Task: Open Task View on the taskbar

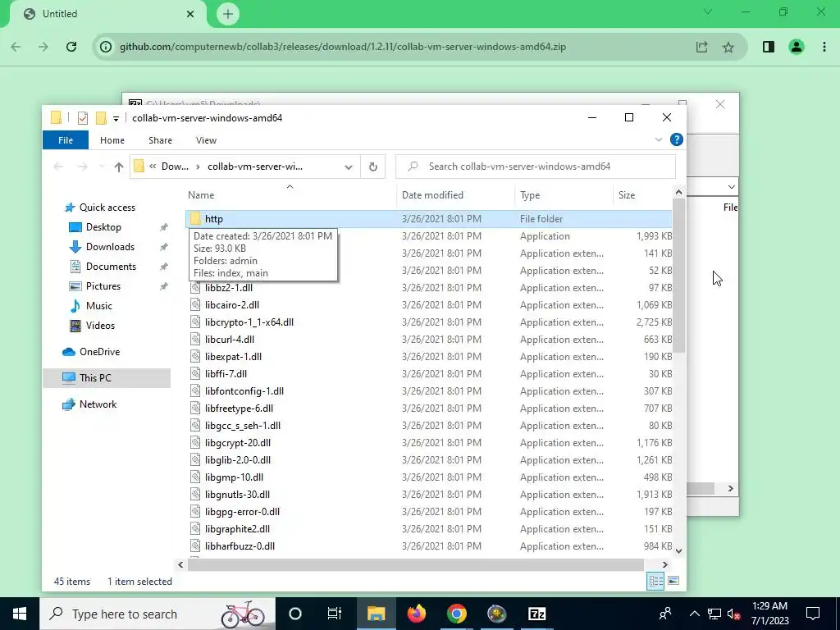Action: [x=335, y=614]
